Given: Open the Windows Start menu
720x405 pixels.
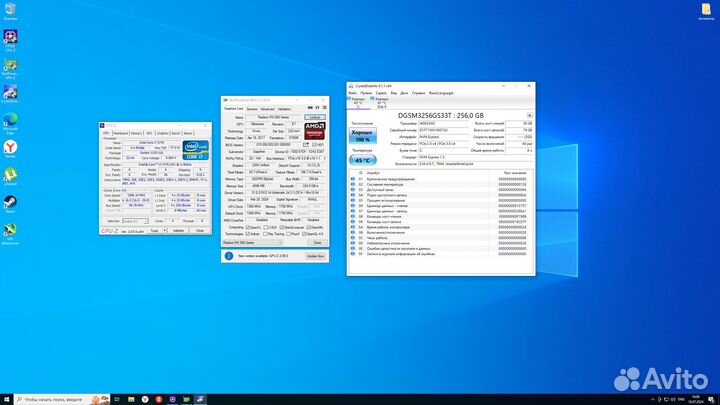Looking at the screenshot, I should (6, 399).
